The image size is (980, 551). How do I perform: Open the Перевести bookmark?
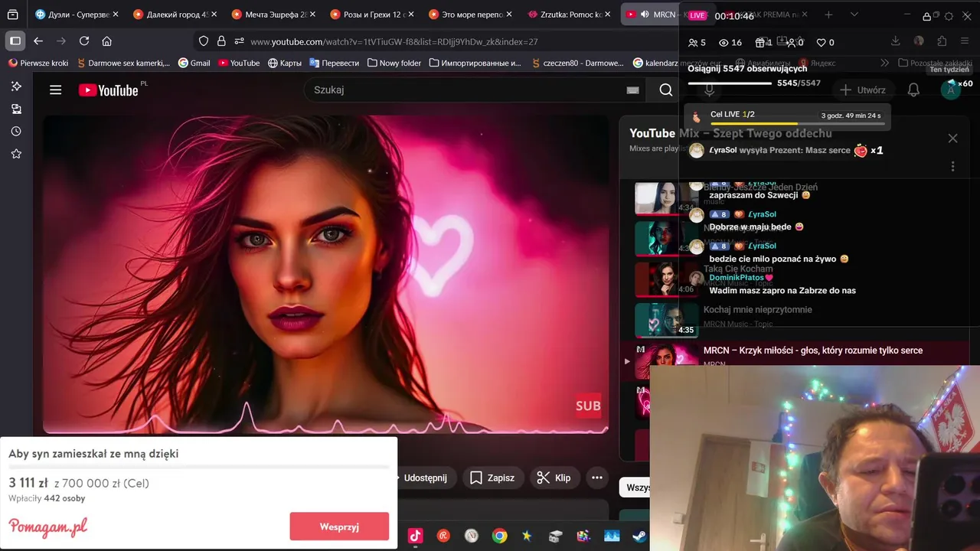pyautogui.click(x=335, y=63)
